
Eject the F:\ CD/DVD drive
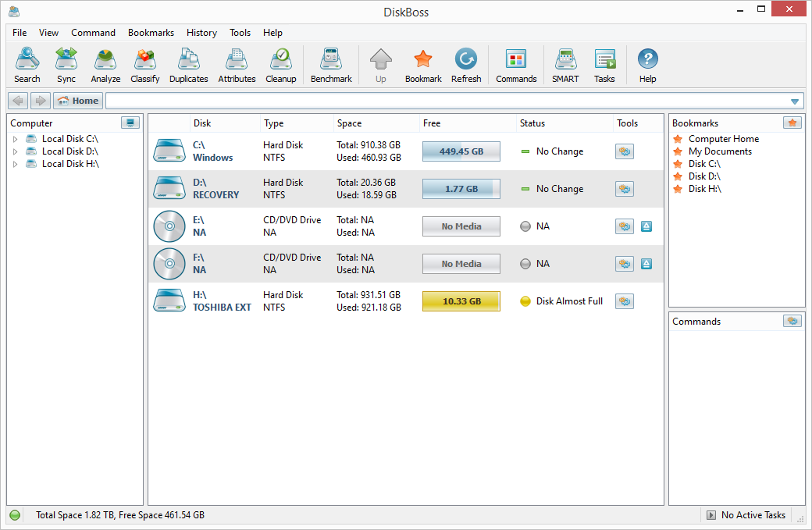tap(646, 264)
